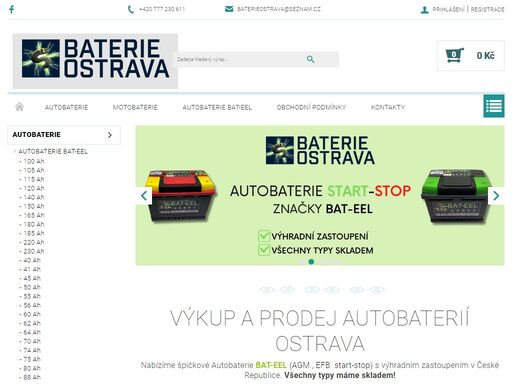
Task: Click the phone icon beside +420 number
Action: 131,10
